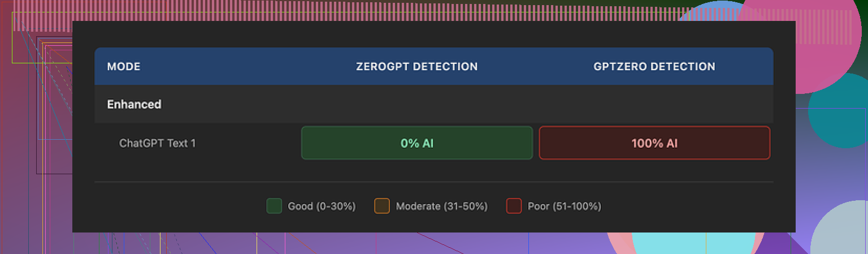This screenshot has width=868, height=254.
Task: Select the Good (0-30%) legend text
Action: 322,206
